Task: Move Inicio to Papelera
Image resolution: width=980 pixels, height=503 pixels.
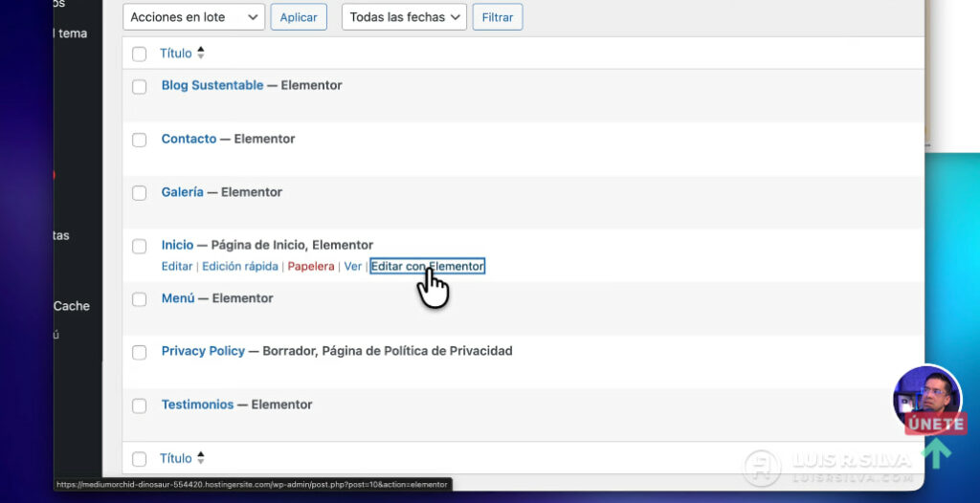Action: pyautogui.click(x=311, y=266)
